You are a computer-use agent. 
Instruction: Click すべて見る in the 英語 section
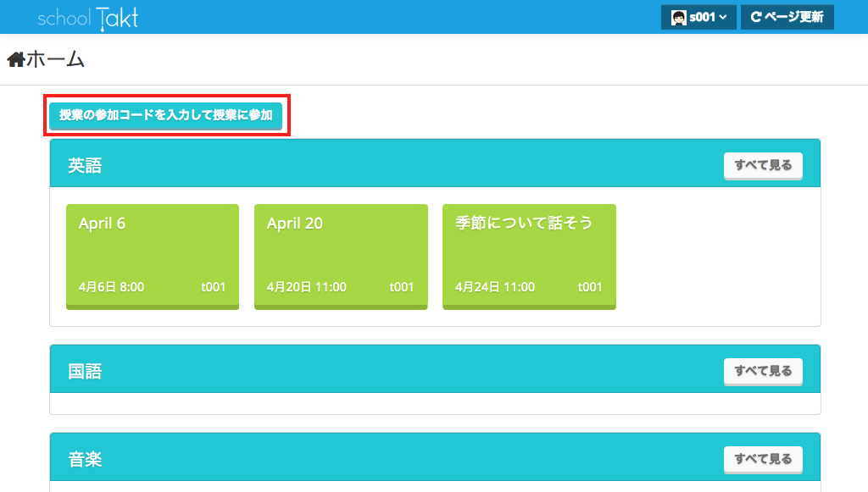[x=763, y=165]
